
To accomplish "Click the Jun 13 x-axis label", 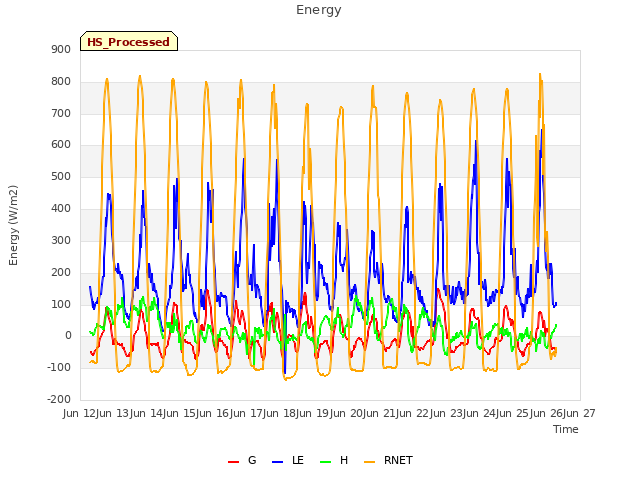I will point(114,413).
